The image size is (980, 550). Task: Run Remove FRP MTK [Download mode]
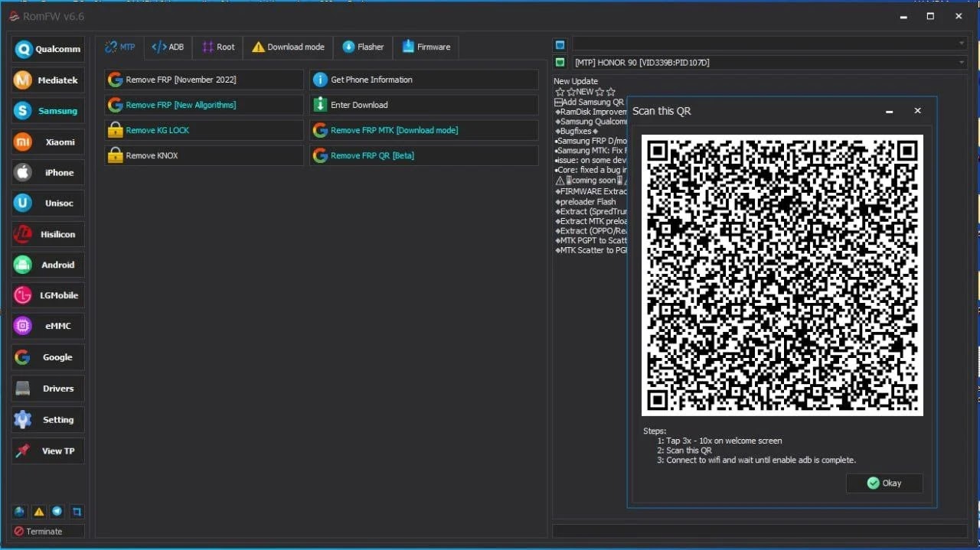(x=424, y=130)
